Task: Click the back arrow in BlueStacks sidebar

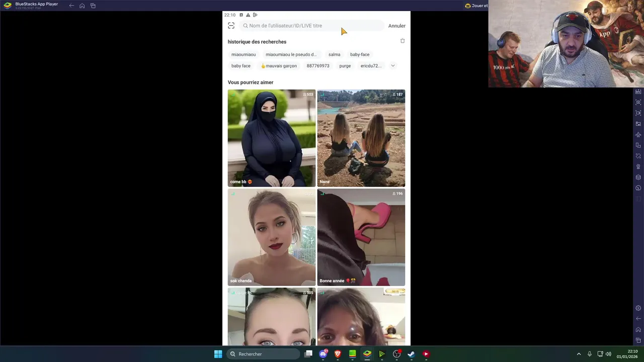Action: [x=638, y=319]
